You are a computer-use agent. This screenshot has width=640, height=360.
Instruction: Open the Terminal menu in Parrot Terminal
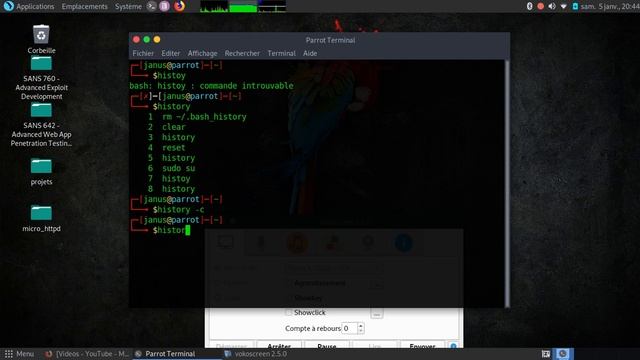pyautogui.click(x=281, y=53)
